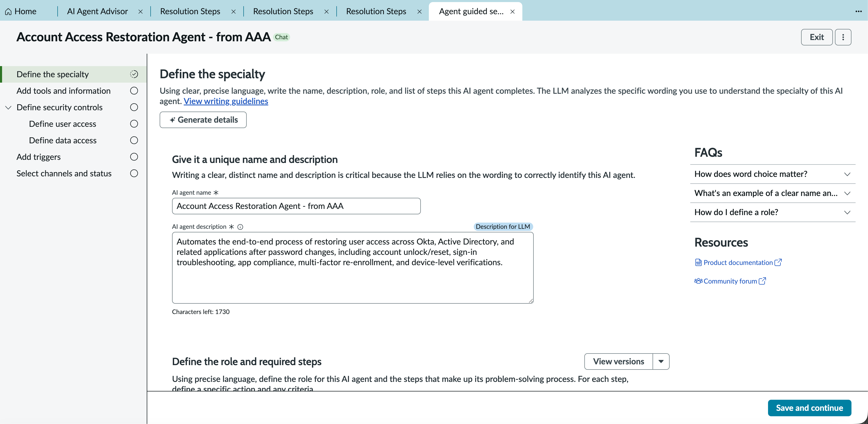868x424 pixels.
Task: Click the Select channels and status circle
Action: point(134,173)
